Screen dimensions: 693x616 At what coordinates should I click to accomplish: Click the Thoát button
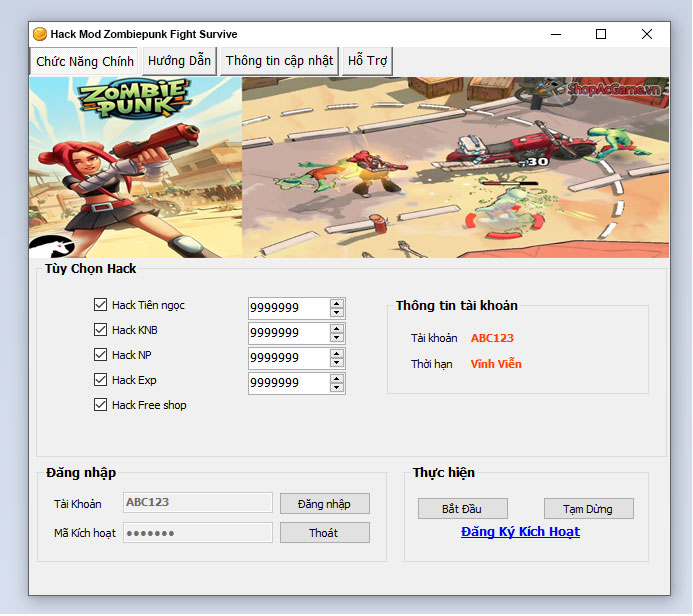point(325,533)
